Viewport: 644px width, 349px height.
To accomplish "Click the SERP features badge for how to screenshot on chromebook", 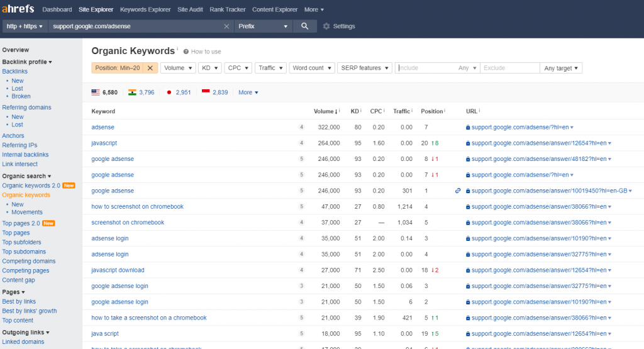I will [x=301, y=207].
